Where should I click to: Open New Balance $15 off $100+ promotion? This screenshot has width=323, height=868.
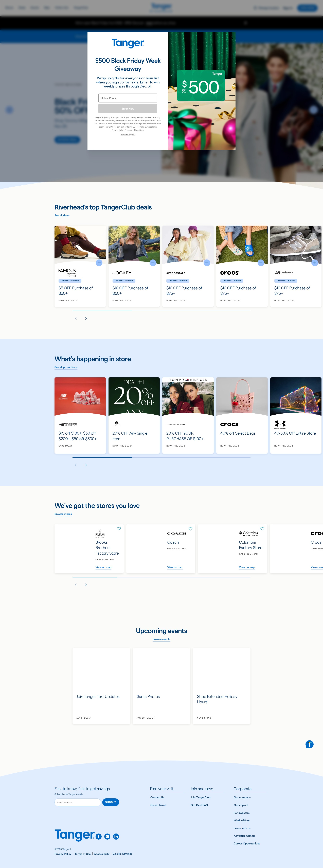80,415
